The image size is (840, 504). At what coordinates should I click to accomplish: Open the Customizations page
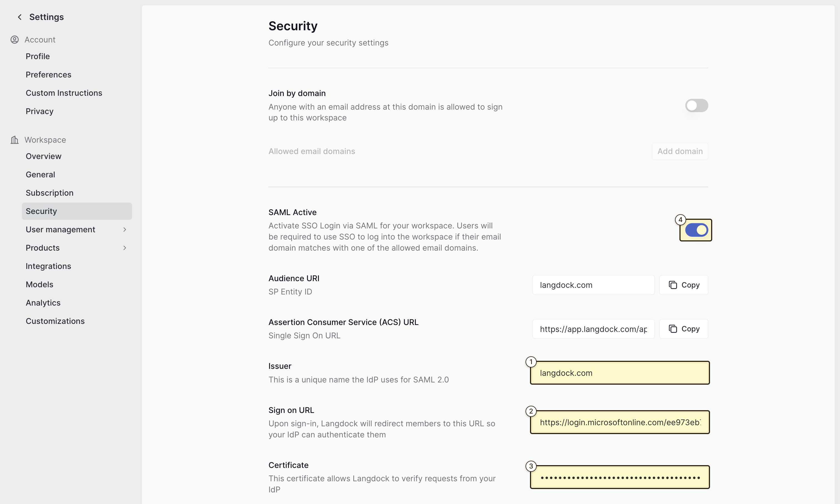pyautogui.click(x=55, y=321)
